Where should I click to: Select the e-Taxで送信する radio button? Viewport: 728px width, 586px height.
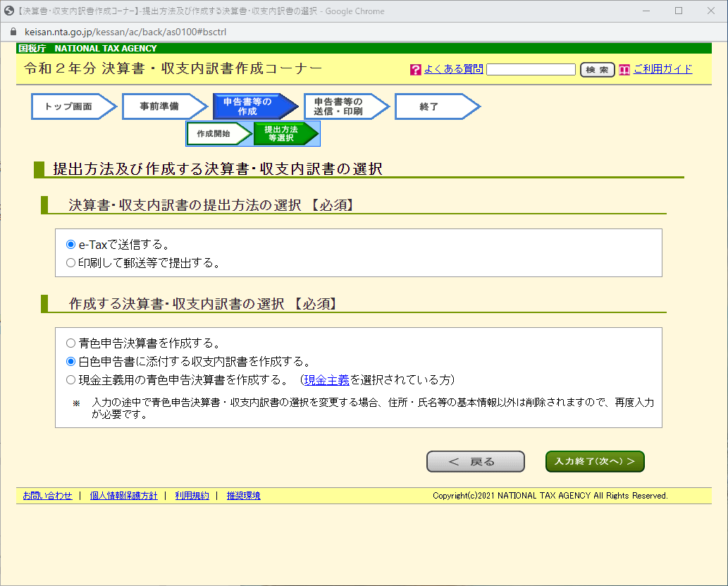pyautogui.click(x=70, y=245)
